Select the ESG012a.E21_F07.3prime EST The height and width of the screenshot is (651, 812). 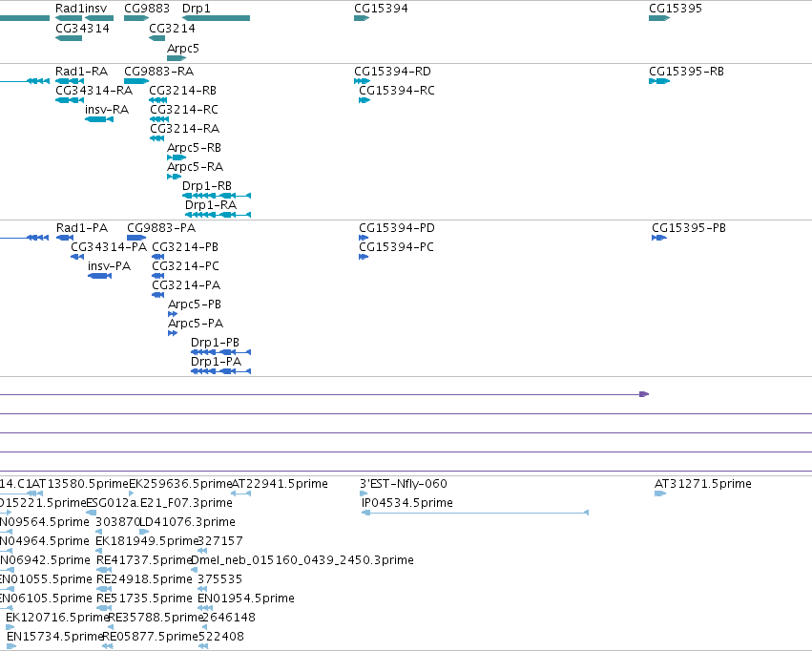159,503
